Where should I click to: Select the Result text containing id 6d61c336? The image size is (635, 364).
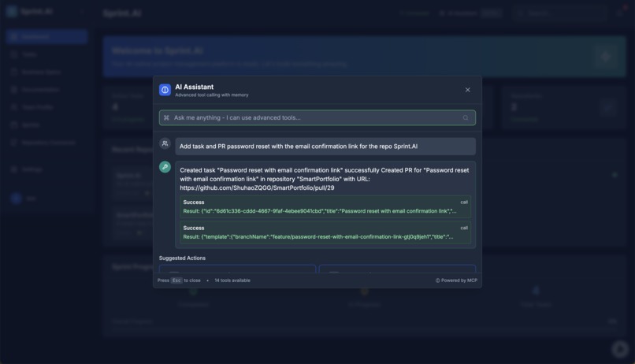(x=320, y=211)
